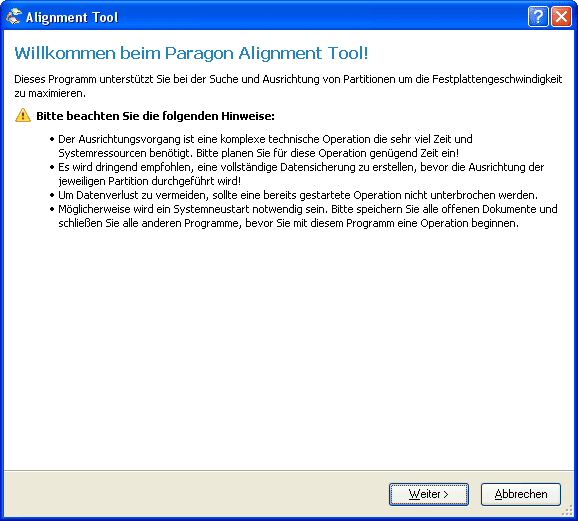This screenshot has width=578, height=521.
Task: Click the text "Bitte beachten Sie die folgenden Hinweise:"
Action: pos(155,116)
